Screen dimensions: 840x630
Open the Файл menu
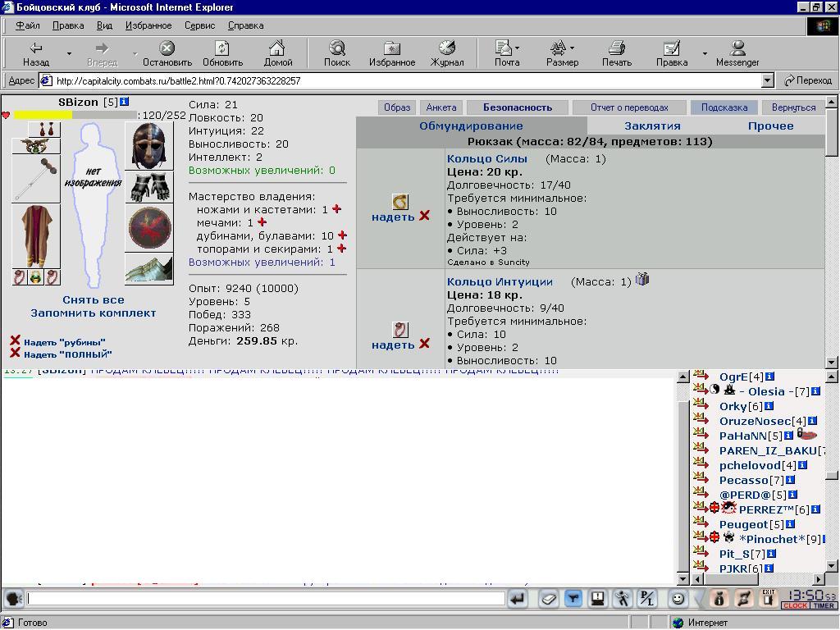click(x=27, y=25)
